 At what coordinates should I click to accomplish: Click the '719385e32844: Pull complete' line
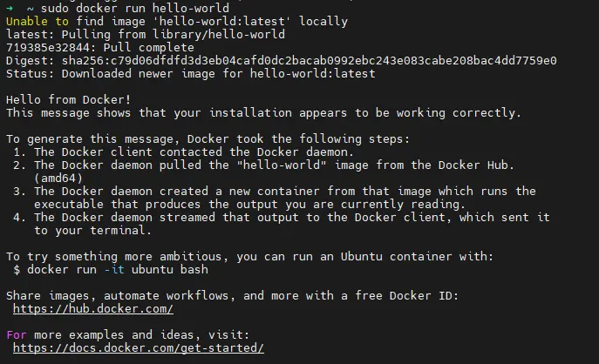point(100,47)
